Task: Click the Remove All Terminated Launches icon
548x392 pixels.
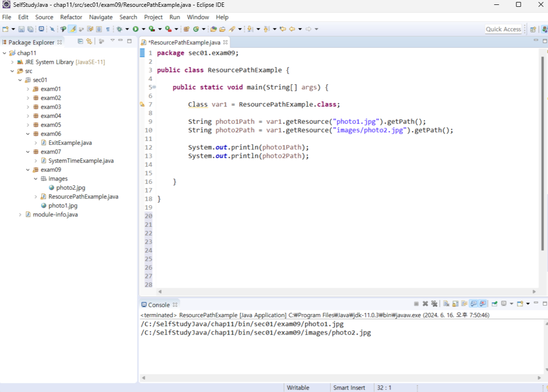Action: [x=434, y=304]
